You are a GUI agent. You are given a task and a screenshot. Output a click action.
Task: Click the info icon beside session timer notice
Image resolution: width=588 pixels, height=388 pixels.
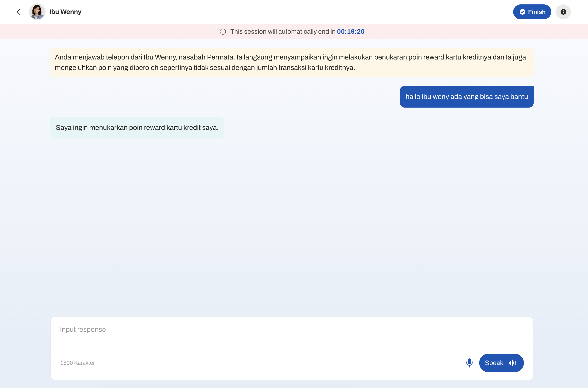click(x=223, y=32)
